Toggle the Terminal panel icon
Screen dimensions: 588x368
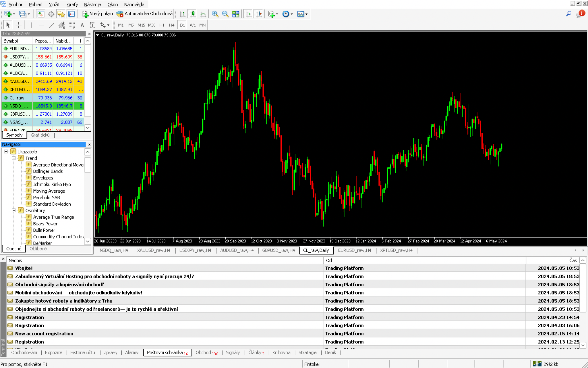pos(71,14)
